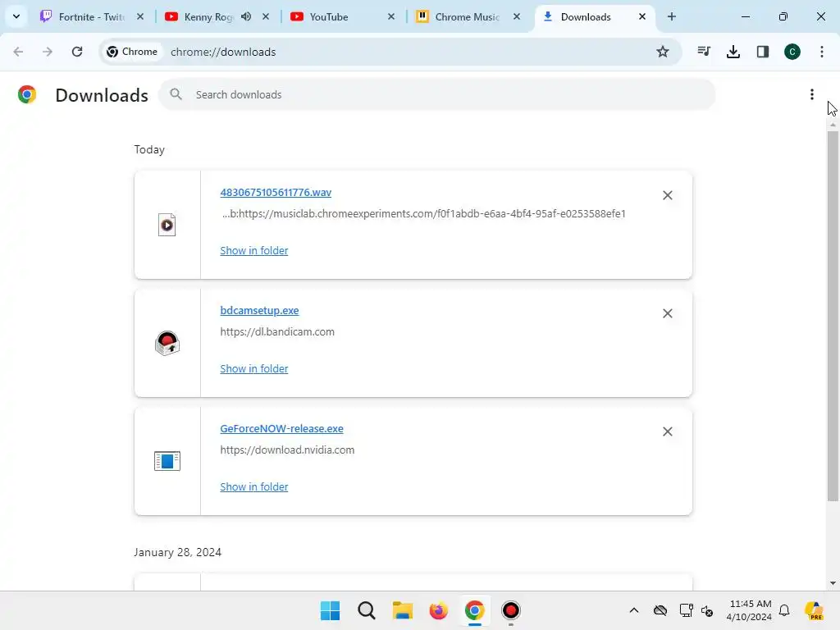Show GeForceNOW-release.exe in folder
Screen dimensions: 840x630
pyautogui.click(x=254, y=486)
